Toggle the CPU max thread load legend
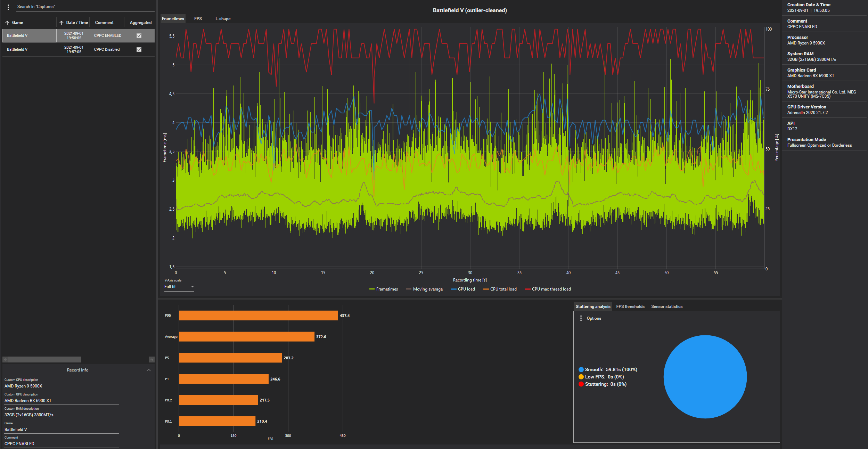This screenshot has height=449, width=868. pyautogui.click(x=548, y=289)
